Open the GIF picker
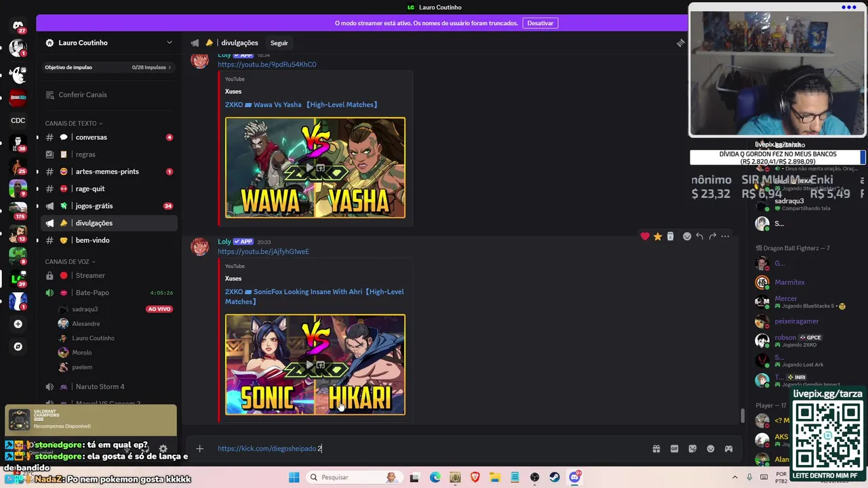868x488 pixels. click(674, 449)
